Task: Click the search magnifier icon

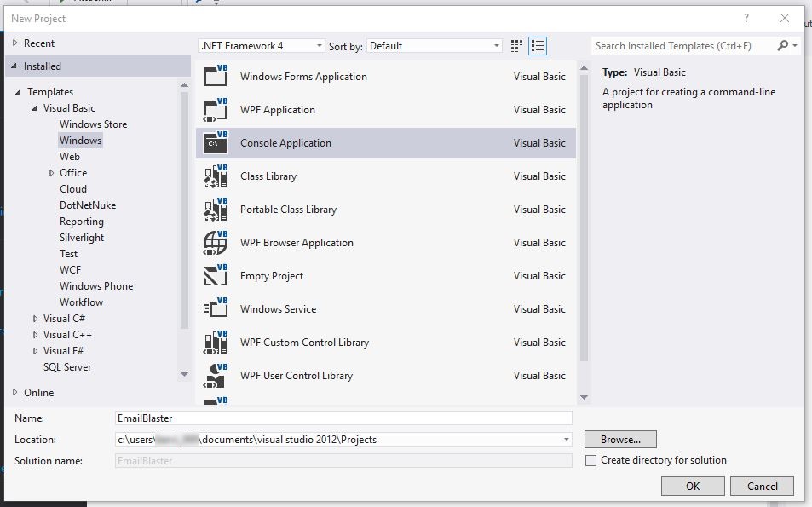Action: [x=782, y=45]
